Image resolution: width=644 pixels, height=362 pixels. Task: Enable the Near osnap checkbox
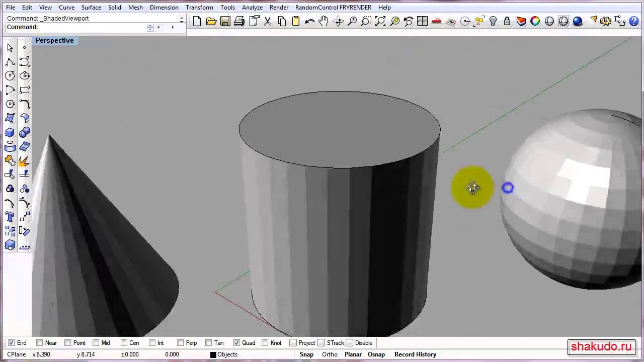tap(40, 343)
